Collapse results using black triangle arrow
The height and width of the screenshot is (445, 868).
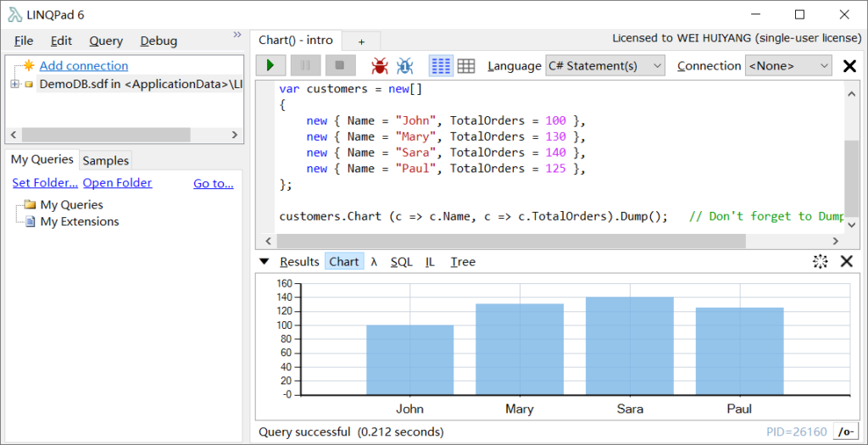coord(264,261)
